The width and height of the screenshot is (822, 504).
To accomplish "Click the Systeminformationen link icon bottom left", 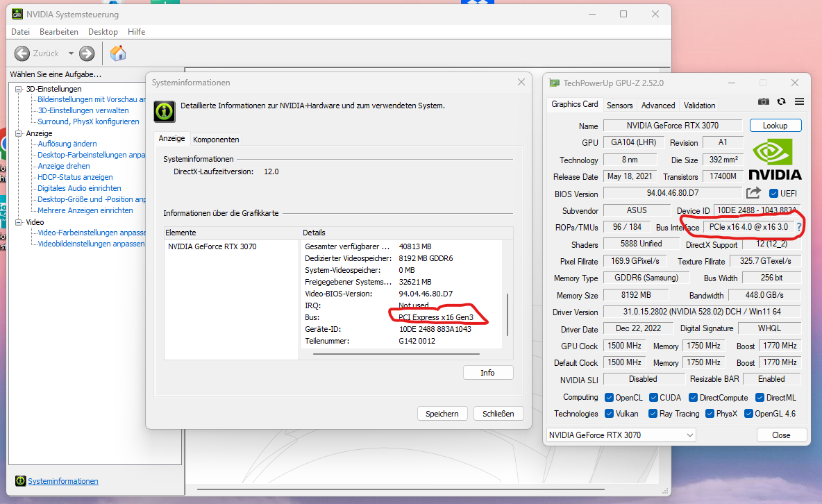I will (20, 481).
